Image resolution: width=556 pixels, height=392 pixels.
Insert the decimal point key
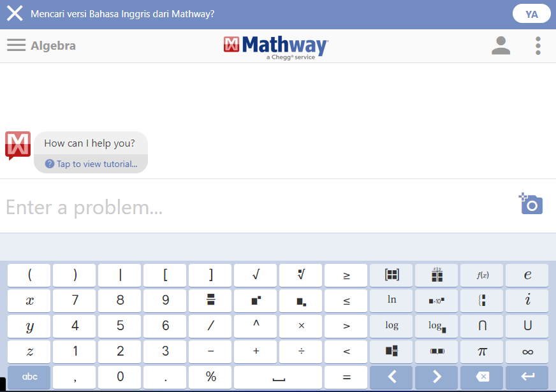(x=165, y=377)
